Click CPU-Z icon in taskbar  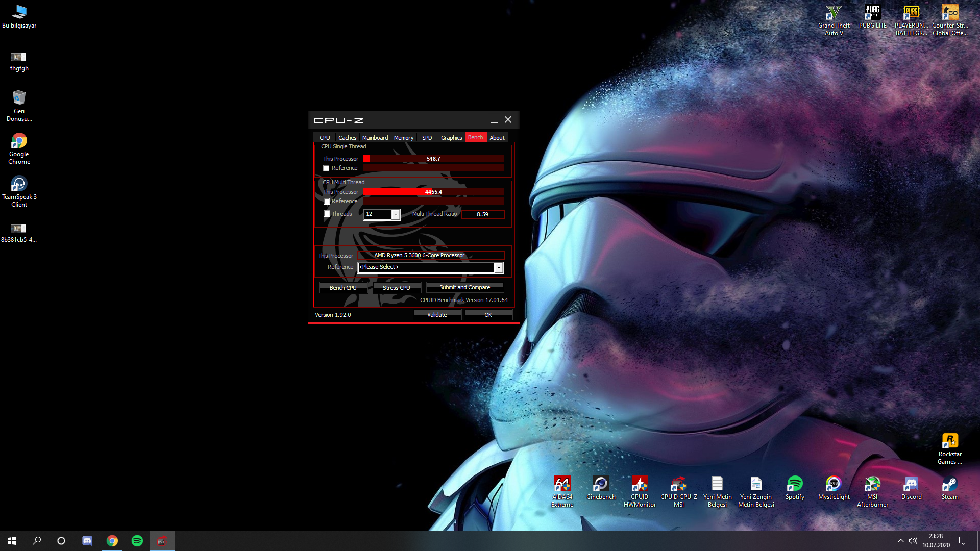click(162, 541)
